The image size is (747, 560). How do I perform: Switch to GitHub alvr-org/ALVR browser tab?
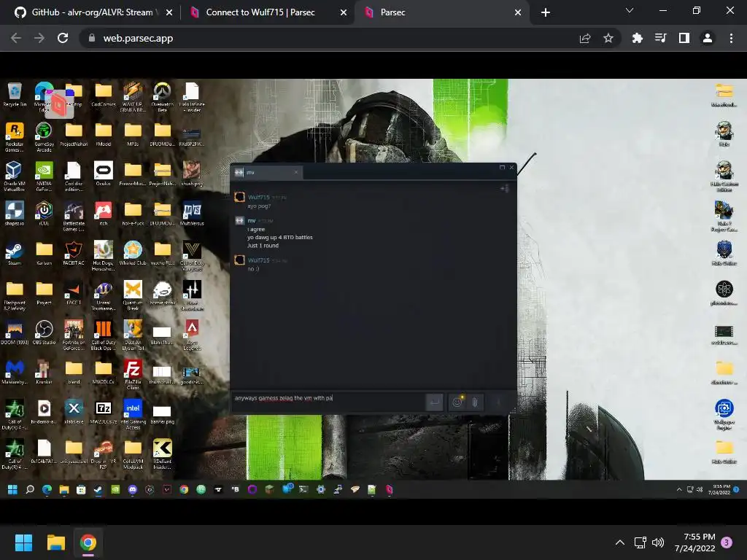coord(92,12)
